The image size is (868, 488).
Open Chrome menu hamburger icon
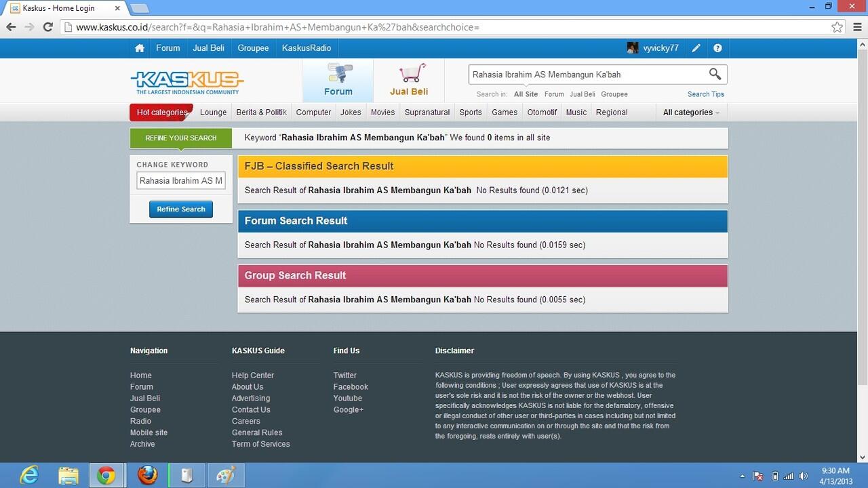pos(857,27)
